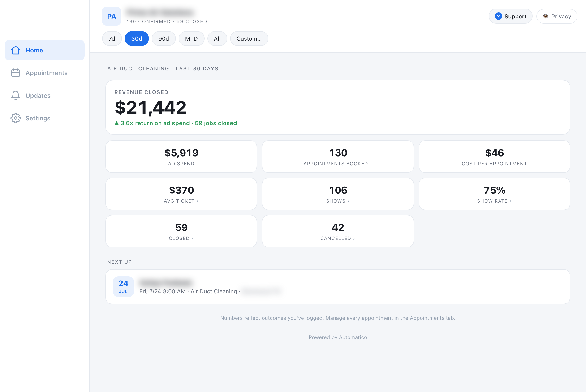Click the Home house icon in sidebar
586x392 pixels.
(16, 50)
